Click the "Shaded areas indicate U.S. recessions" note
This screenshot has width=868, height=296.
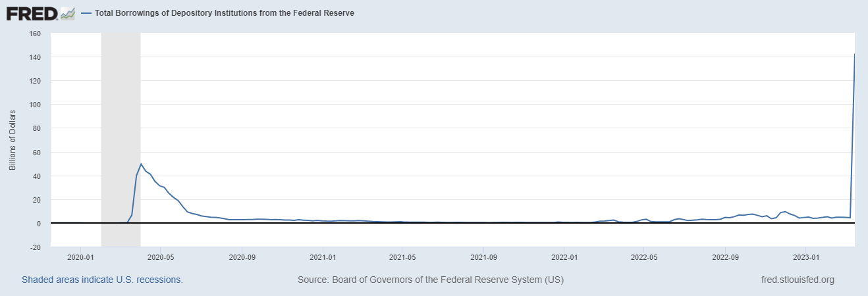click(x=102, y=280)
